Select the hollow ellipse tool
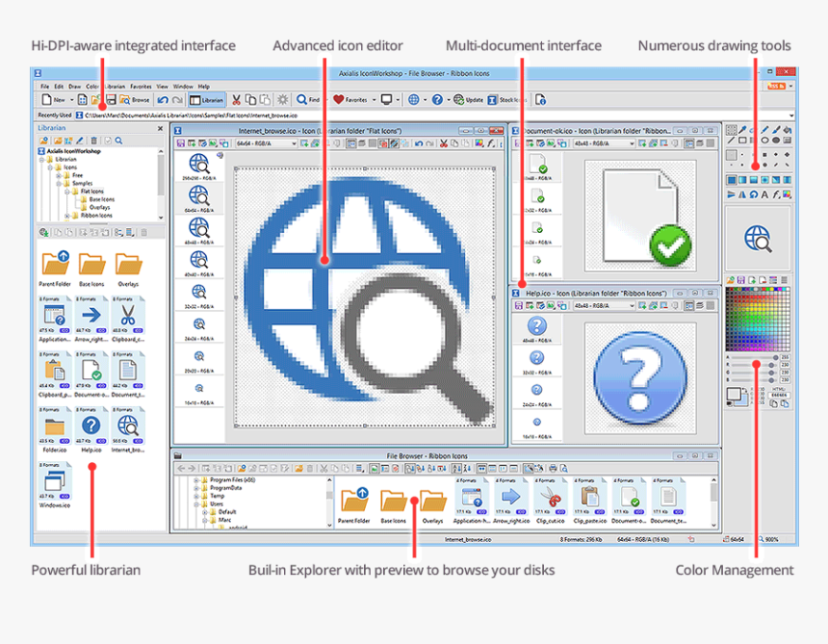828x644 pixels. pyautogui.click(x=764, y=141)
